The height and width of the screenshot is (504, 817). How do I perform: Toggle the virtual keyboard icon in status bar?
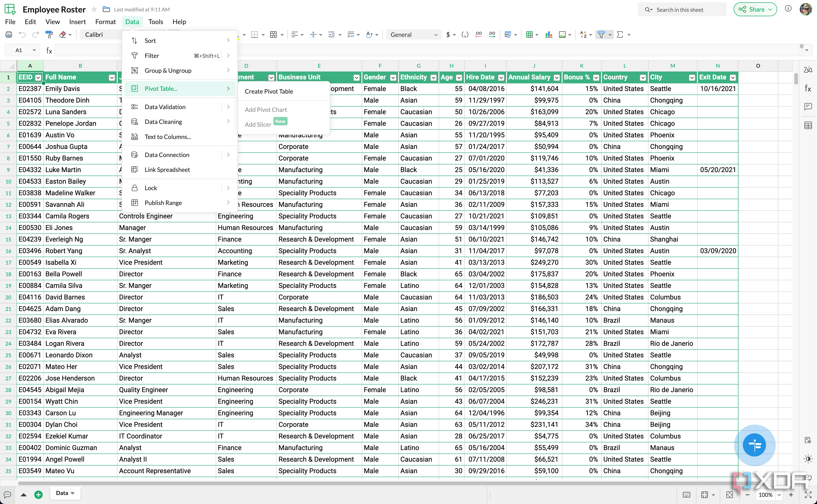pyautogui.click(x=687, y=495)
